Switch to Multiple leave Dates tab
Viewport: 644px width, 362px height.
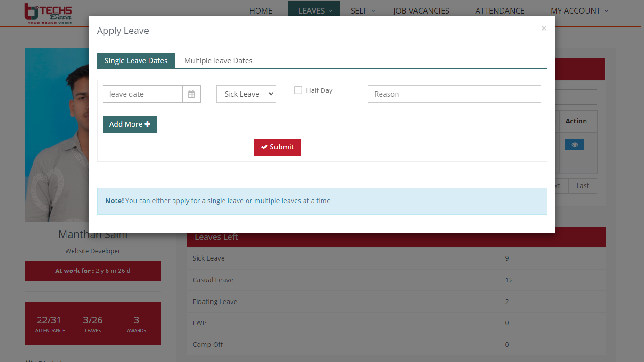(218, 61)
